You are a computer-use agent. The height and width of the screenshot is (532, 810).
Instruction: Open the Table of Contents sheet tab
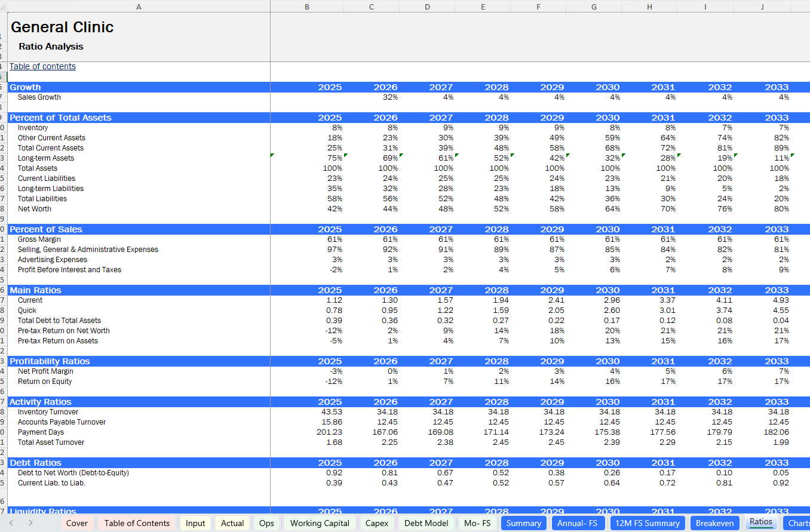click(137, 523)
